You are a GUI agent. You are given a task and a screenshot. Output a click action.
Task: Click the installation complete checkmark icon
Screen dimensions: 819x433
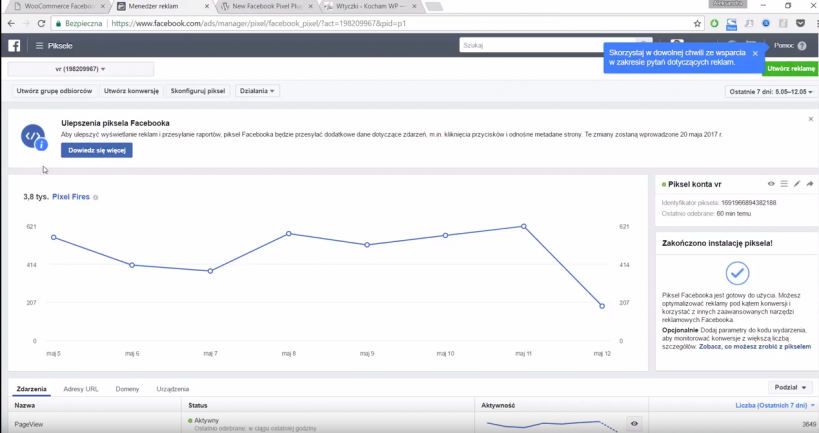coord(737,273)
